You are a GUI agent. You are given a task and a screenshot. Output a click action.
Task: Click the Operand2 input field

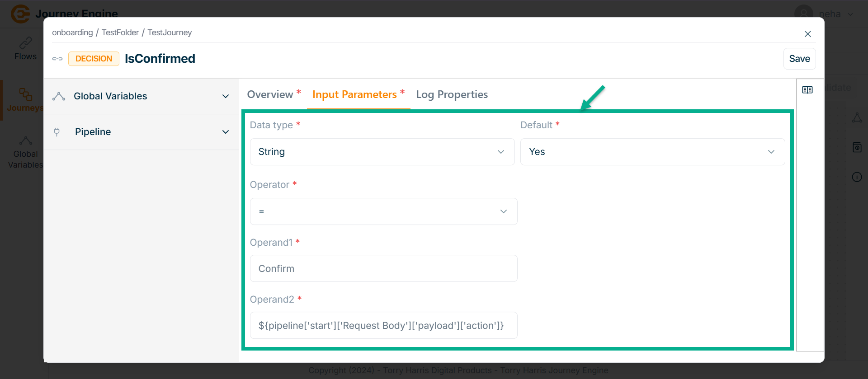383,325
